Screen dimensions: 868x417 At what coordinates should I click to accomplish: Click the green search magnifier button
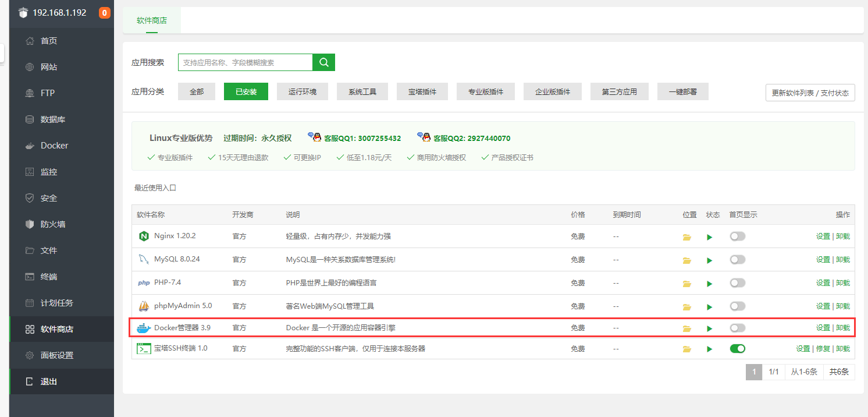tap(323, 62)
